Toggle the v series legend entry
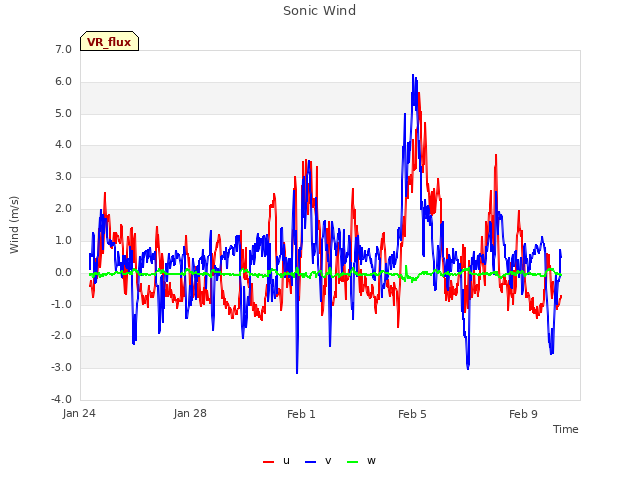Screen dimensions: 640x480 318,461
